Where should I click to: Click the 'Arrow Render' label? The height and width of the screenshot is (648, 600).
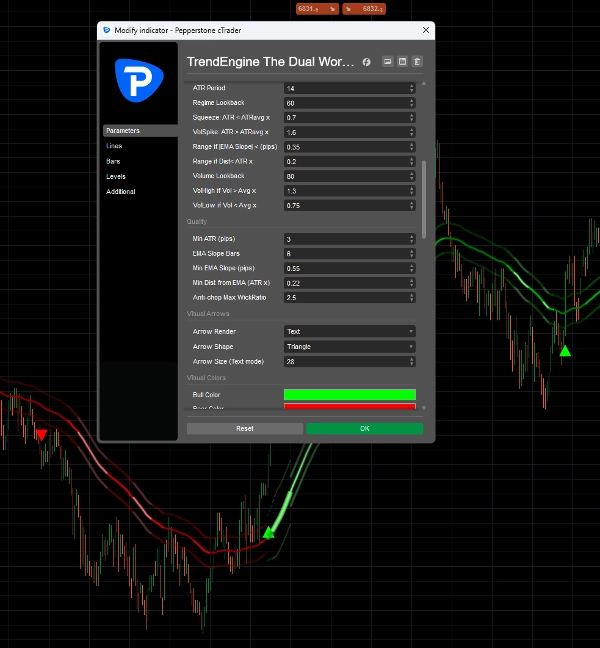point(214,331)
